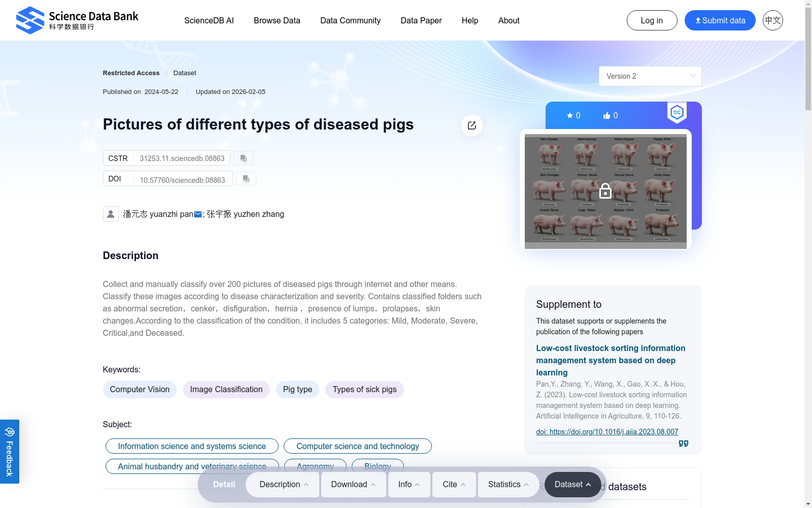The height and width of the screenshot is (508, 812).
Task: Open Computer science and technology subject
Action: point(358,446)
